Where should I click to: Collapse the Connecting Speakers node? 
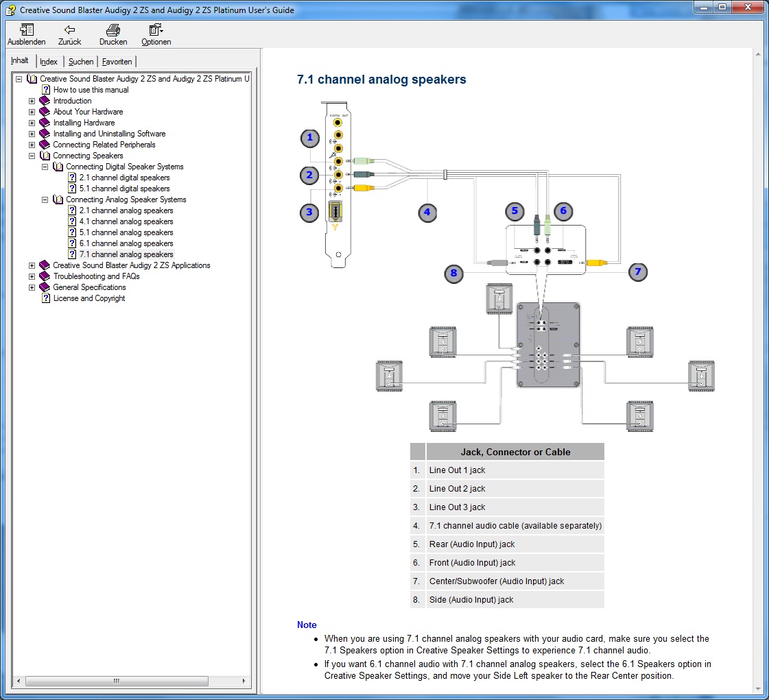32,156
